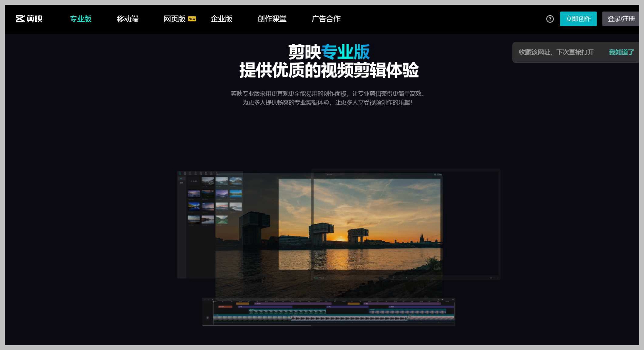
Task: Click the timeline strip under the preview
Action: tap(329, 312)
